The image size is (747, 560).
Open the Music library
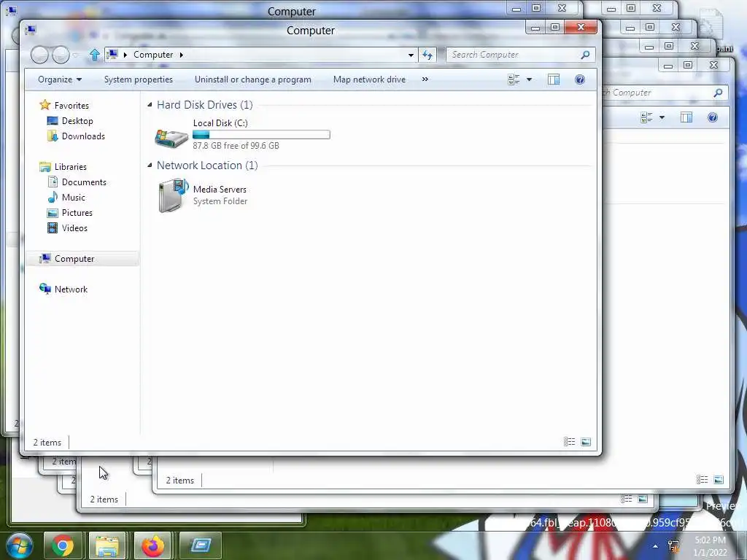pyautogui.click(x=74, y=197)
